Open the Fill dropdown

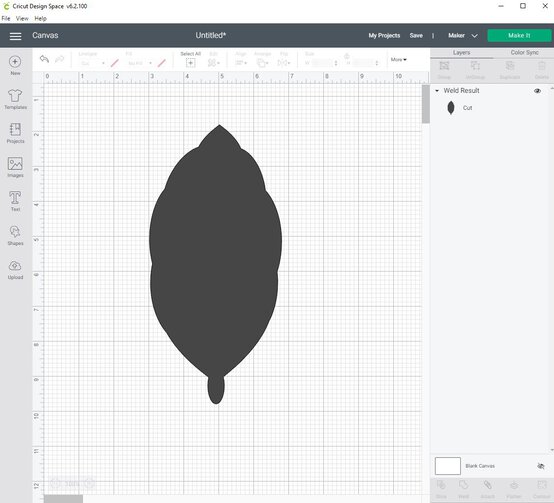139,63
